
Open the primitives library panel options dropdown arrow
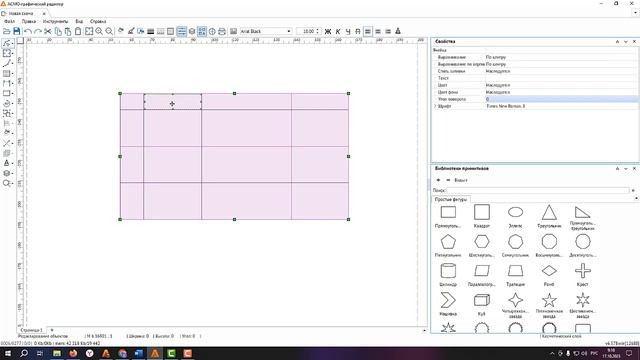click(626, 169)
